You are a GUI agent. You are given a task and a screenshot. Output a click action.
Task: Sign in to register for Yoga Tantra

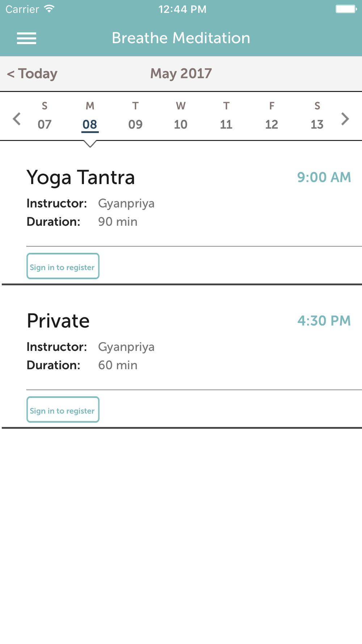(x=63, y=266)
